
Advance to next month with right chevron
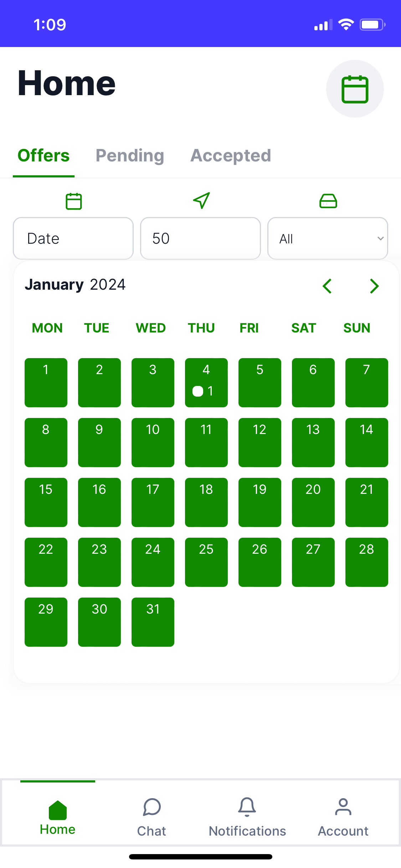(374, 286)
